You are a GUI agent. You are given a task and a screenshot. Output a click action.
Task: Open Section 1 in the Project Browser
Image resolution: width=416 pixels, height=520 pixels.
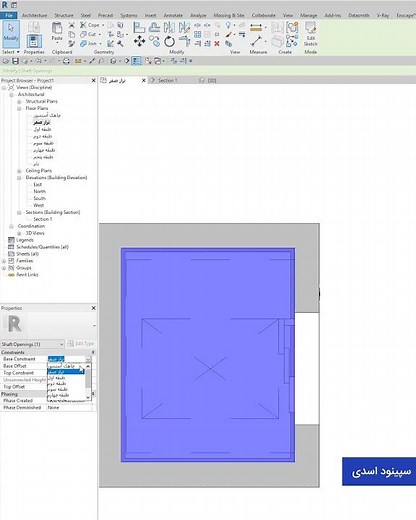click(43, 219)
